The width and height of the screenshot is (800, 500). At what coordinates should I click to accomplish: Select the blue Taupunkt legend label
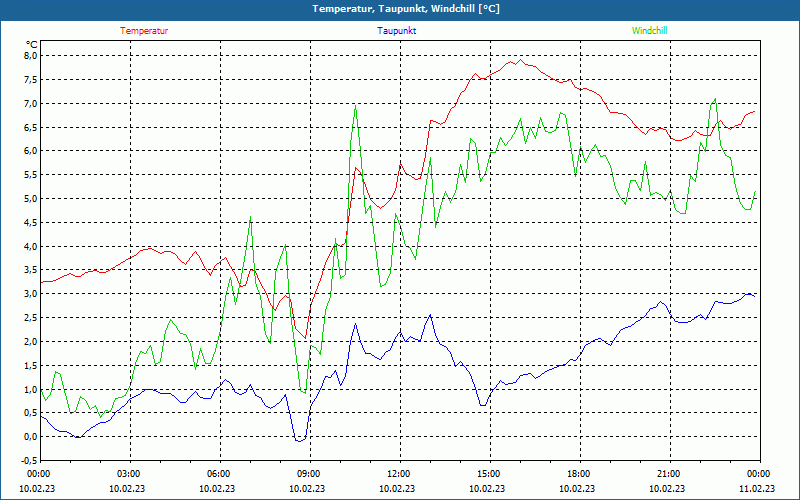(x=397, y=31)
